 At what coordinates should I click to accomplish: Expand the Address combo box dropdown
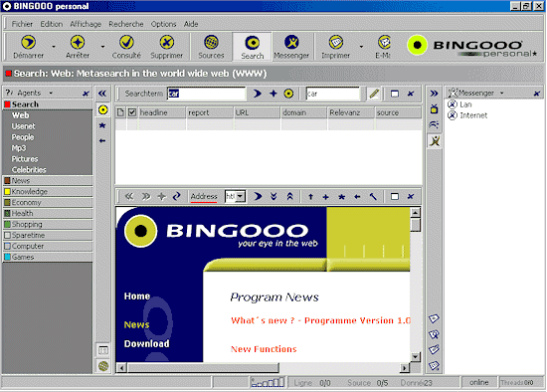pyautogui.click(x=241, y=196)
